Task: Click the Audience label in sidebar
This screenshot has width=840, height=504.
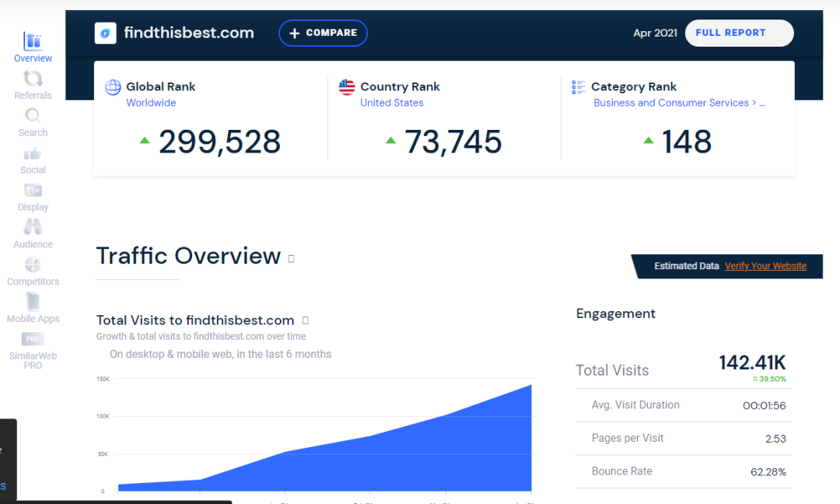Action: click(x=33, y=244)
